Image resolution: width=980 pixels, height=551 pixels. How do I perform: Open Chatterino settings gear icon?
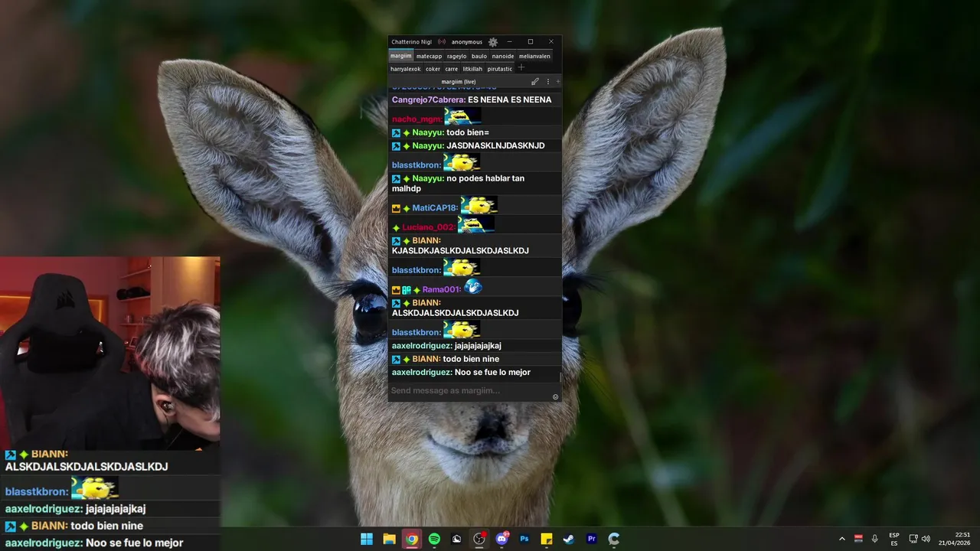(493, 42)
